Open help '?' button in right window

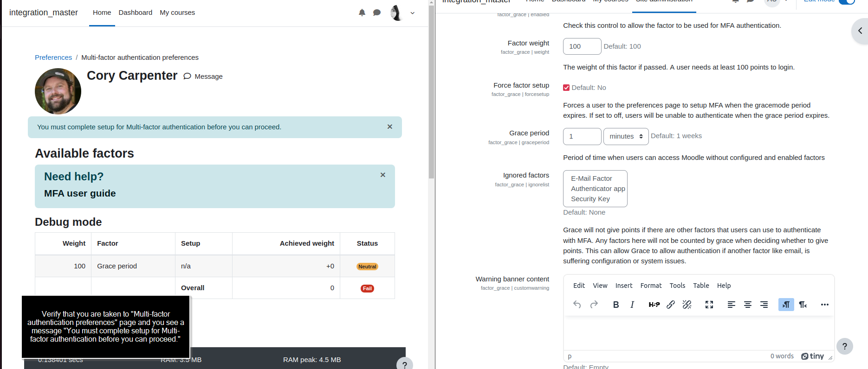(845, 346)
